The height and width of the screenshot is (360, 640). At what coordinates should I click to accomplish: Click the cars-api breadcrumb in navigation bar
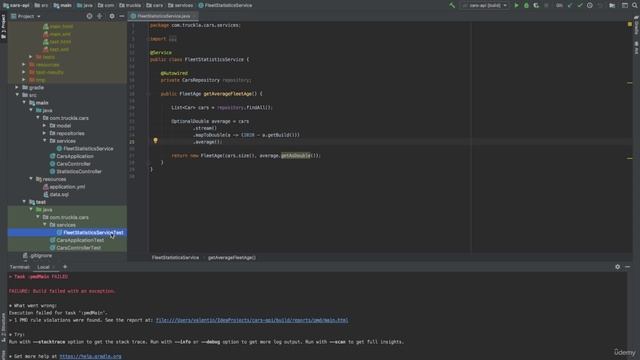point(16,5)
